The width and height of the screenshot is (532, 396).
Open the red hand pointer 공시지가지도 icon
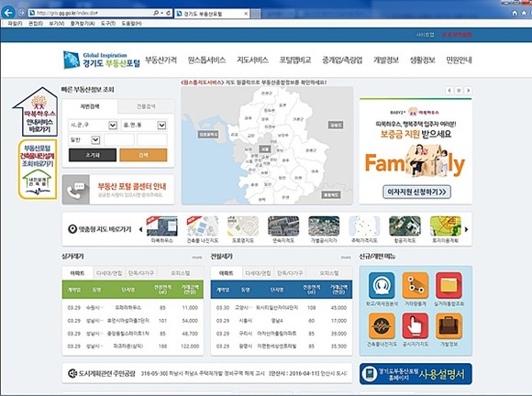click(x=416, y=325)
